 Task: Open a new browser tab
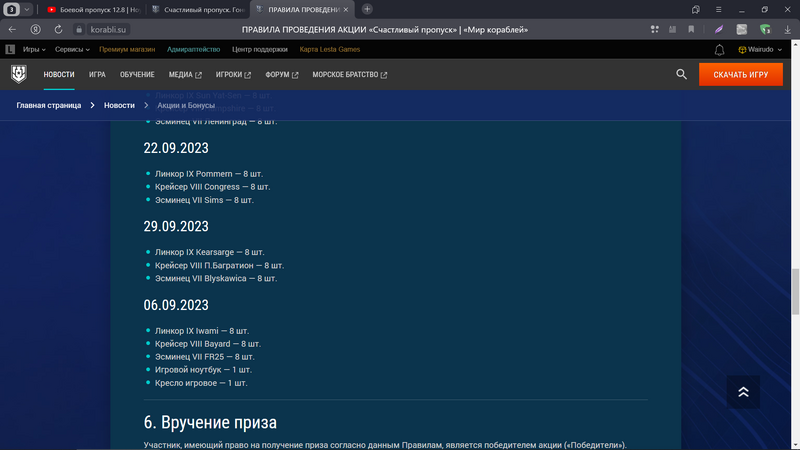(x=367, y=9)
